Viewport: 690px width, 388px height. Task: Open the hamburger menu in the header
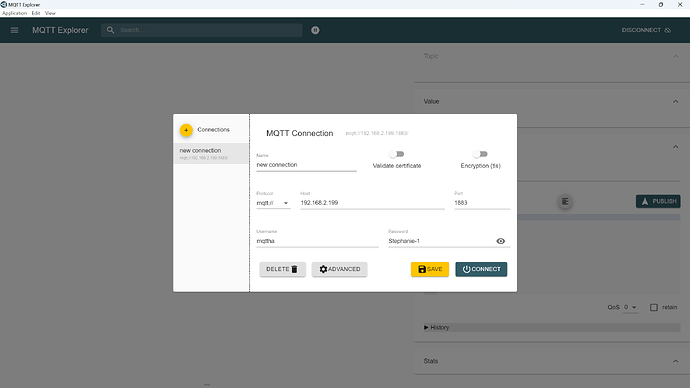point(15,30)
